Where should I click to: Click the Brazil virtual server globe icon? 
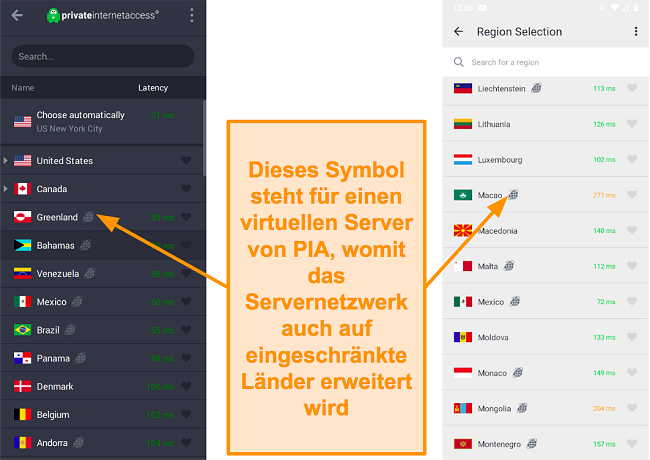coord(70,329)
